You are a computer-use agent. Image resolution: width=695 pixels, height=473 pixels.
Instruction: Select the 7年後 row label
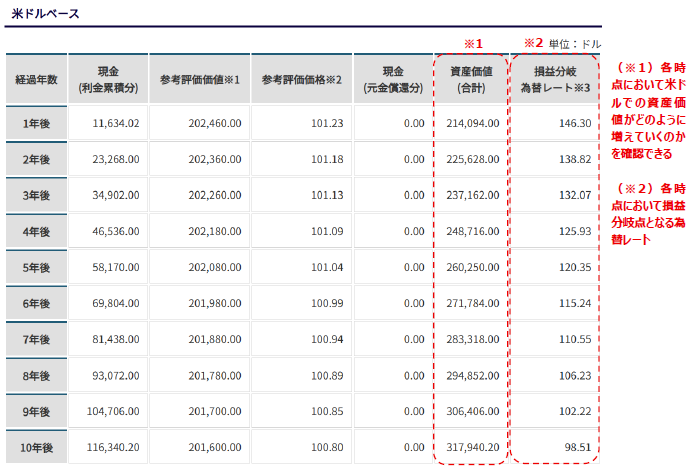[36, 340]
